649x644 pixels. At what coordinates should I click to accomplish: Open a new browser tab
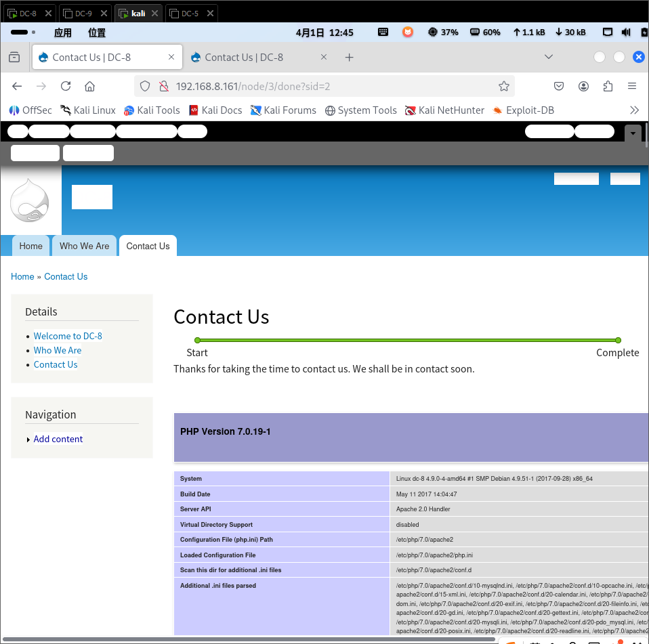(349, 58)
